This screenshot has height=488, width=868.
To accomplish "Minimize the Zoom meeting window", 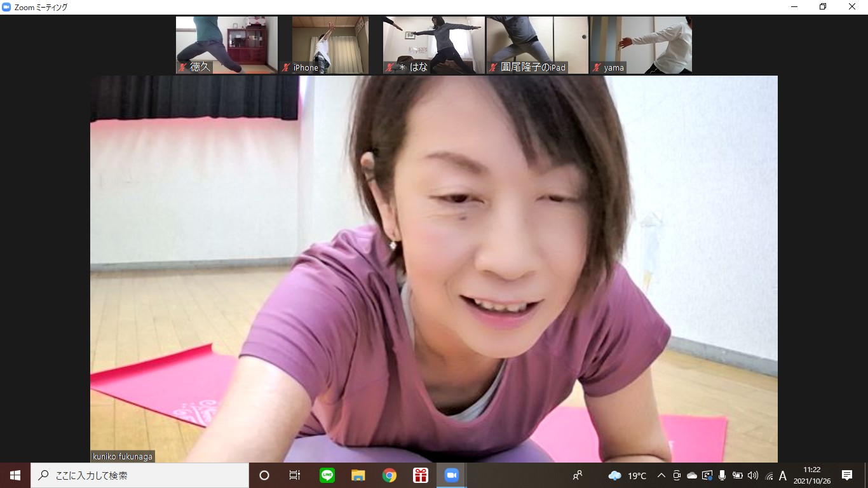I will coord(794,7).
